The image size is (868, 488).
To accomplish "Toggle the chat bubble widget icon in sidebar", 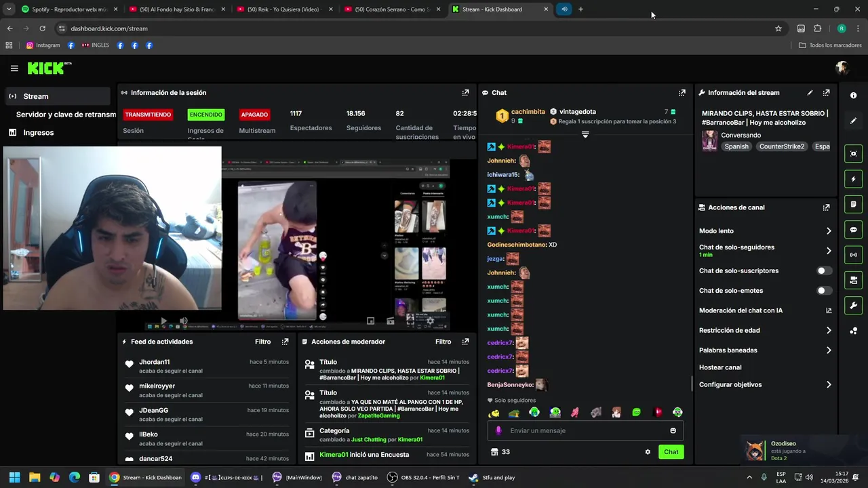I will tap(853, 230).
